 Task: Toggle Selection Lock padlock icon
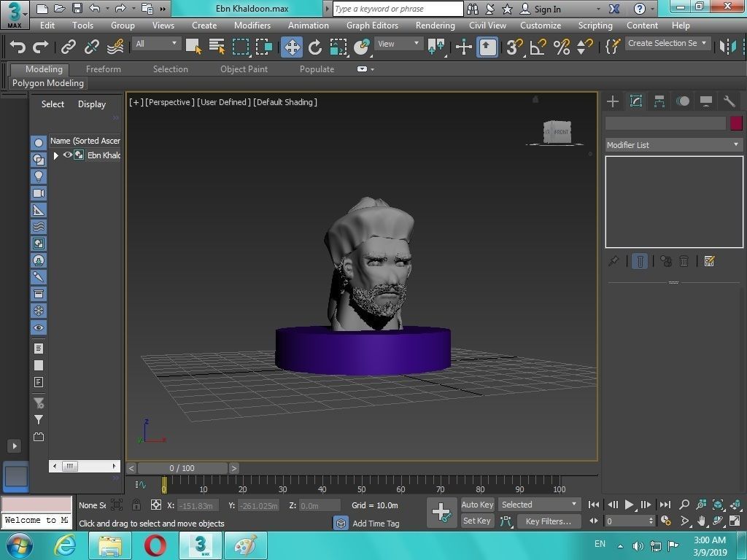pyautogui.click(x=136, y=505)
